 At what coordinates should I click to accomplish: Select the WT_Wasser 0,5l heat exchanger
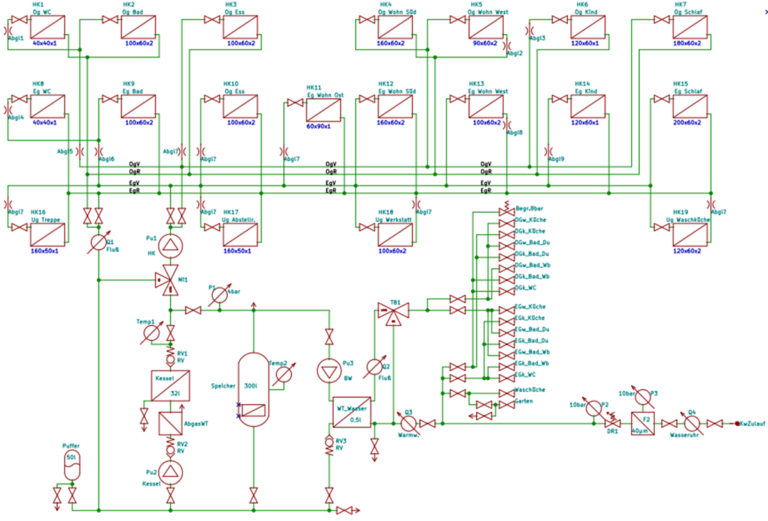[352, 412]
